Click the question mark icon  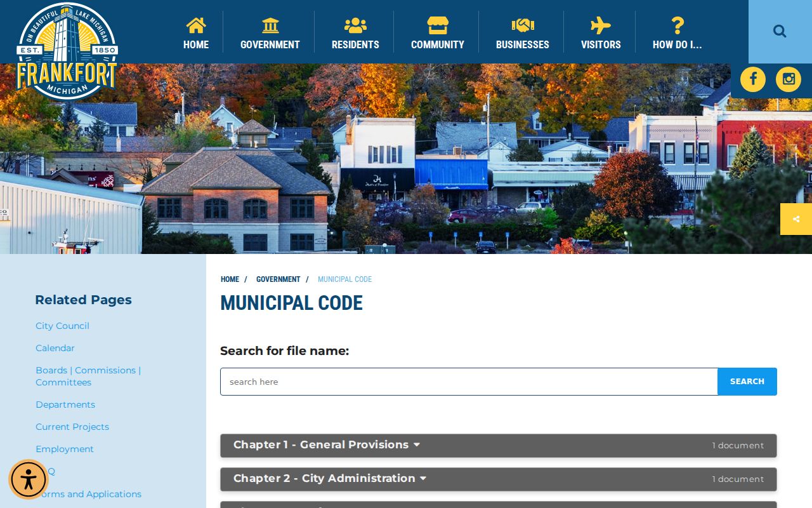pos(678,25)
